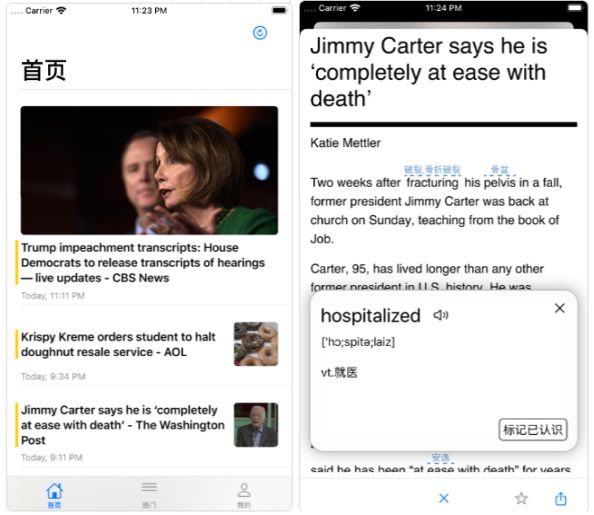Tap the 标记已认识 button

(533, 430)
